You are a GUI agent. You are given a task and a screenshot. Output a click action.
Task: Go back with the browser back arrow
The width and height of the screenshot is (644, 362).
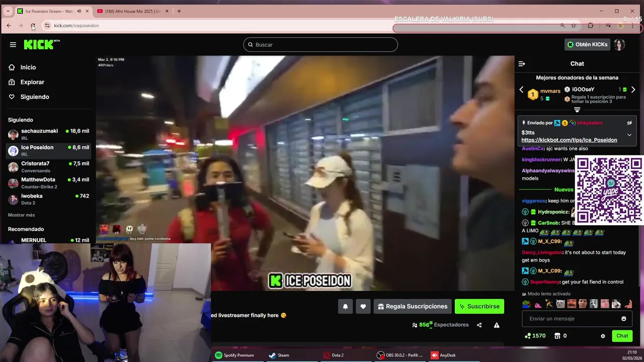point(9,26)
